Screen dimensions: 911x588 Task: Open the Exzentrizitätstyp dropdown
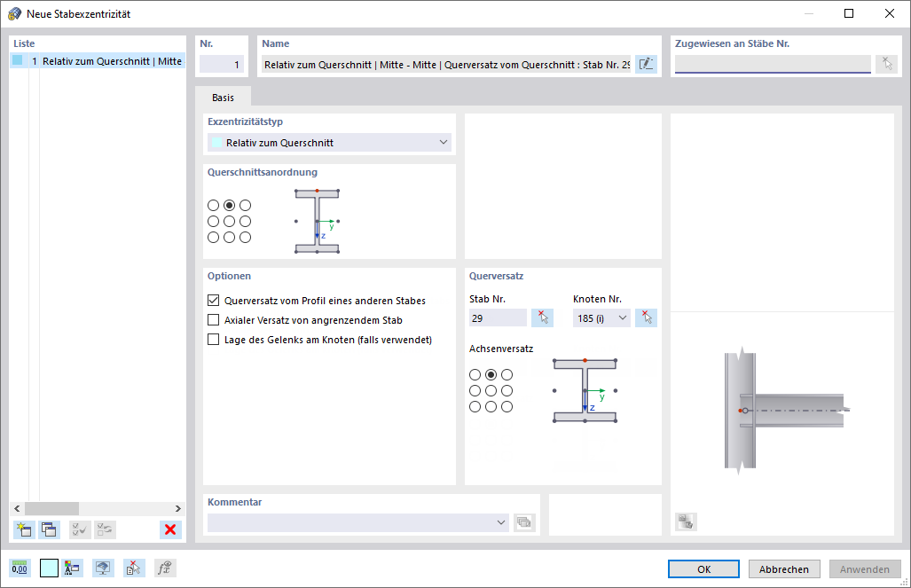329,143
